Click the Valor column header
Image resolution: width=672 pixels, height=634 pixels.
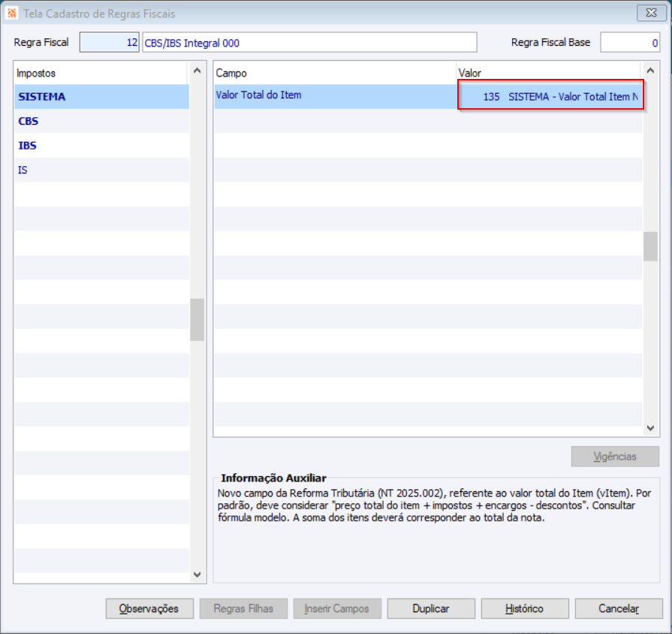[549, 73]
